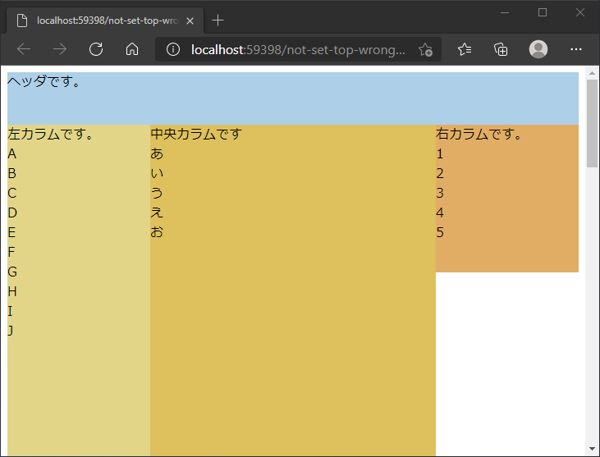Click お in the center column
The height and width of the screenshot is (457, 600).
pos(157,232)
